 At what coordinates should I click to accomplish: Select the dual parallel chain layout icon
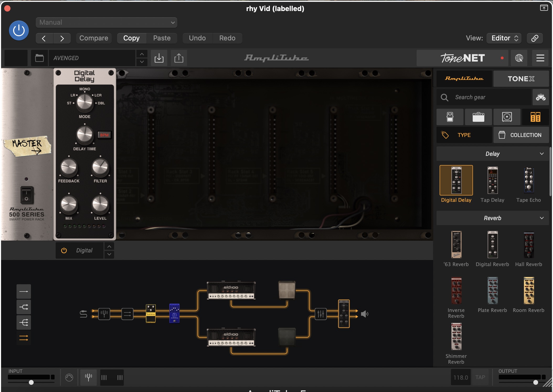[24, 338]
